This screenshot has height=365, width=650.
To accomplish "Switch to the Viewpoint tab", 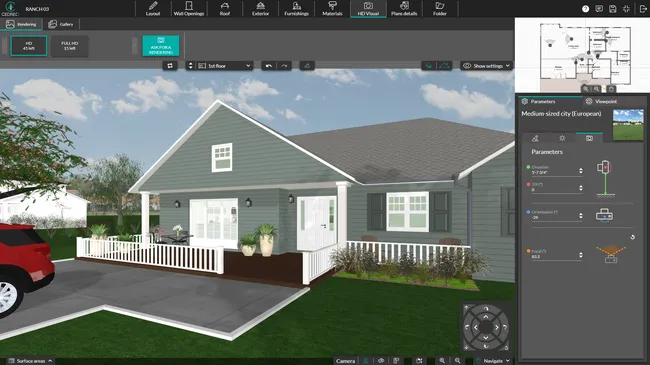I will (601, 101).
